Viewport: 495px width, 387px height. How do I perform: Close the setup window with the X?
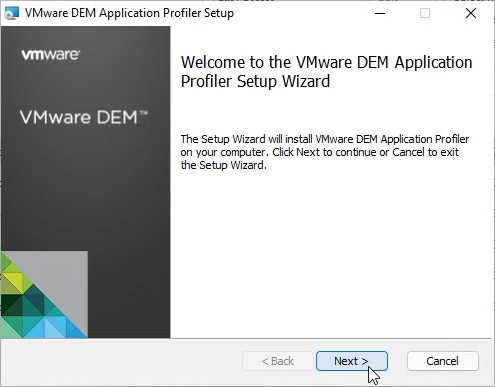point(471,13)
